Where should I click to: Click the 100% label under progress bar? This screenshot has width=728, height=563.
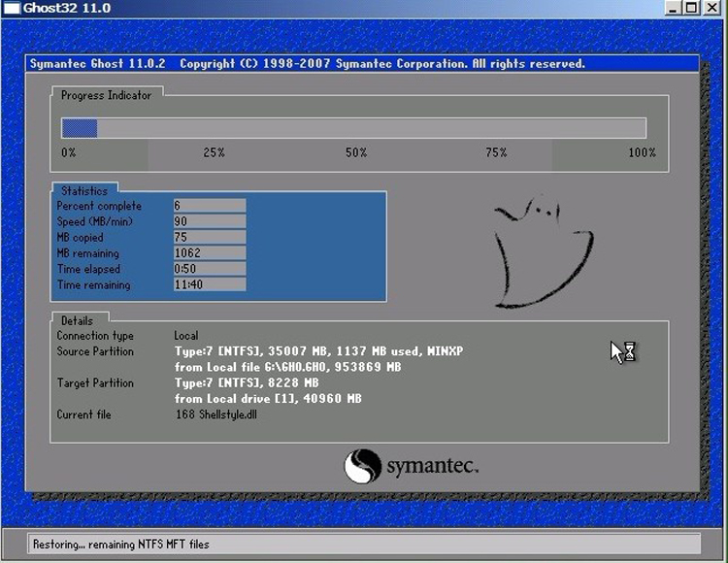tap(641, 152)
